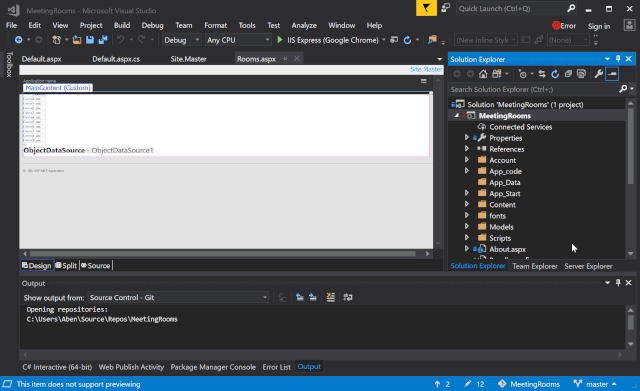Viewport: 640px width, 391px height.
Task: Click Clear All icon in Output panel
Action: (331, 298)
